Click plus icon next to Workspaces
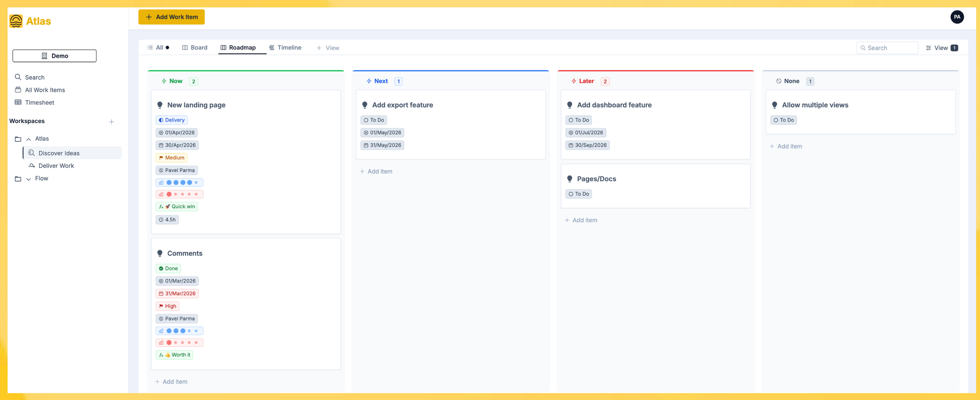Screen dimensions: 980x400 pos(112,122)
